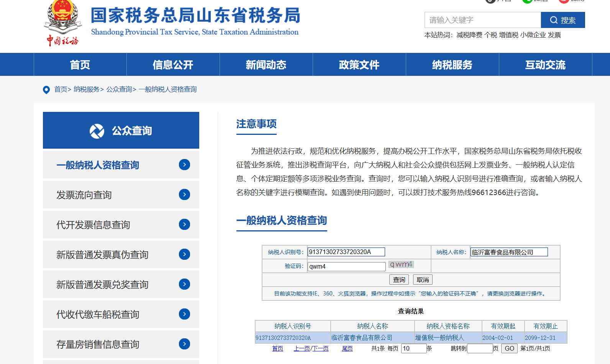
Task: Click arrow icon beside 新版普通发票真伪查询
Action: 184,254
